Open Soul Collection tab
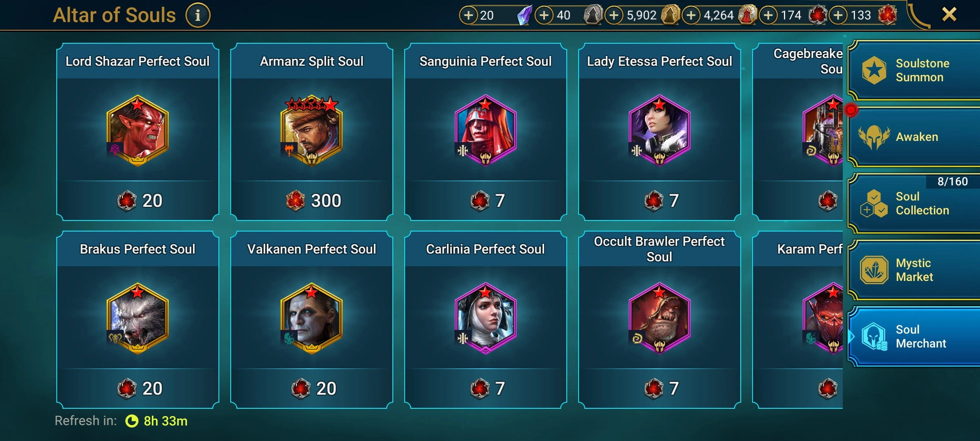This screenshot has width=980, height=441. pyautogui.click(x=915, y=203)
